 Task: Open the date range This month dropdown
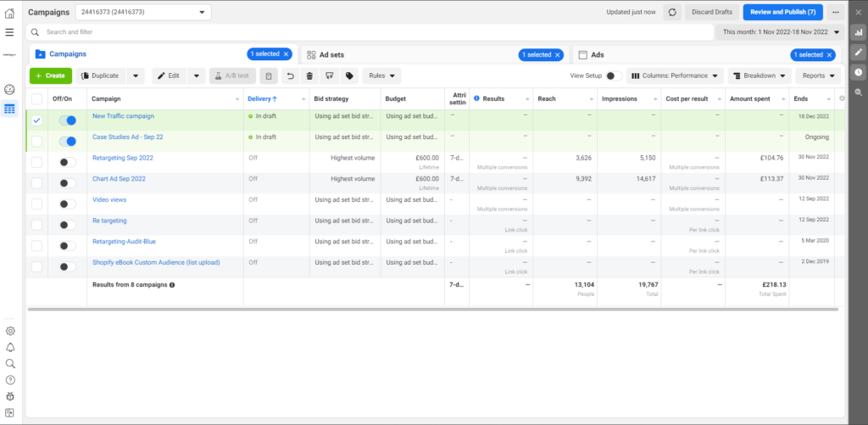(781, 32)
